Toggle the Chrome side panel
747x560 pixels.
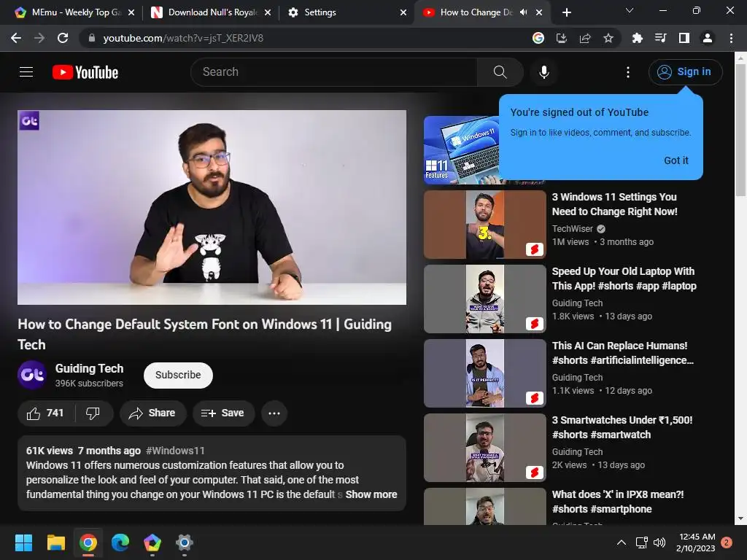[x=684, y=38]
